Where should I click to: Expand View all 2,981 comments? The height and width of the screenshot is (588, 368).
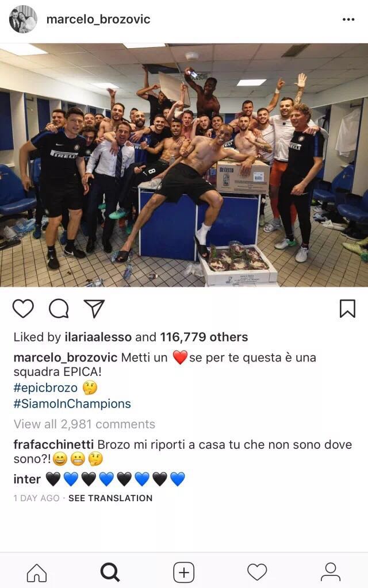click(85, 424)
